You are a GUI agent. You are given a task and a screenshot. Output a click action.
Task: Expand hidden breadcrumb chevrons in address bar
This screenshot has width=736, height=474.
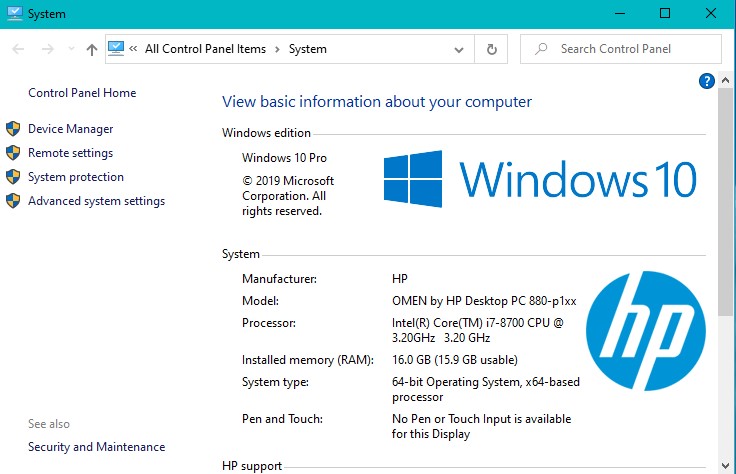(x=133, y=48)
